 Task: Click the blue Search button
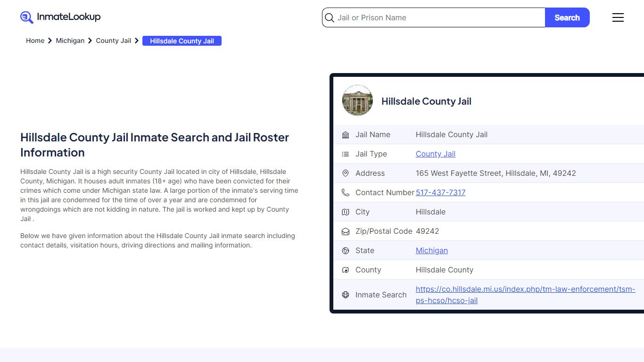[567, 17]
